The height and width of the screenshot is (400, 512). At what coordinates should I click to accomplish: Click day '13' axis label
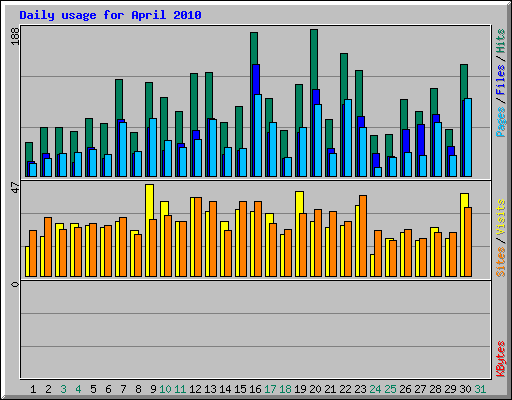pyautogui.click(x=210, y=389)
